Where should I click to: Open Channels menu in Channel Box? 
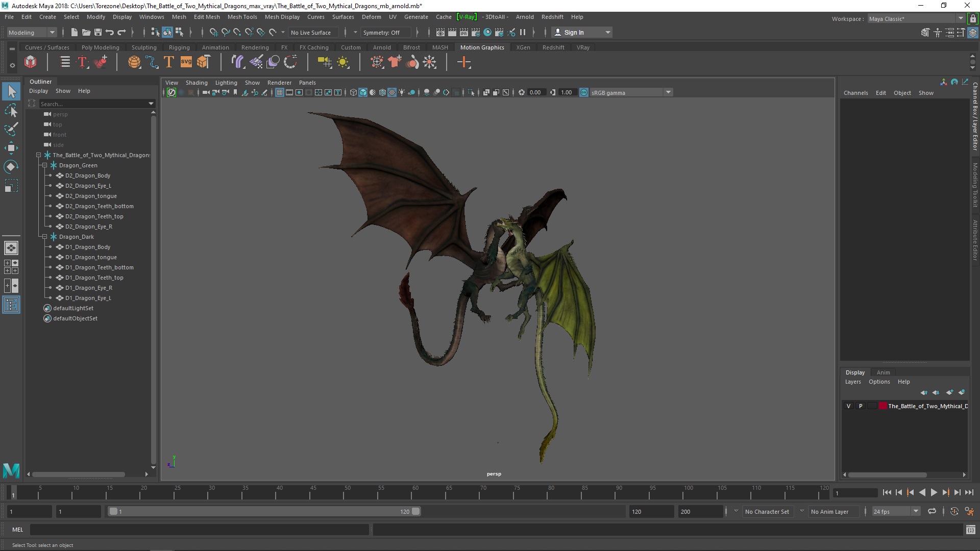[855, 93]
